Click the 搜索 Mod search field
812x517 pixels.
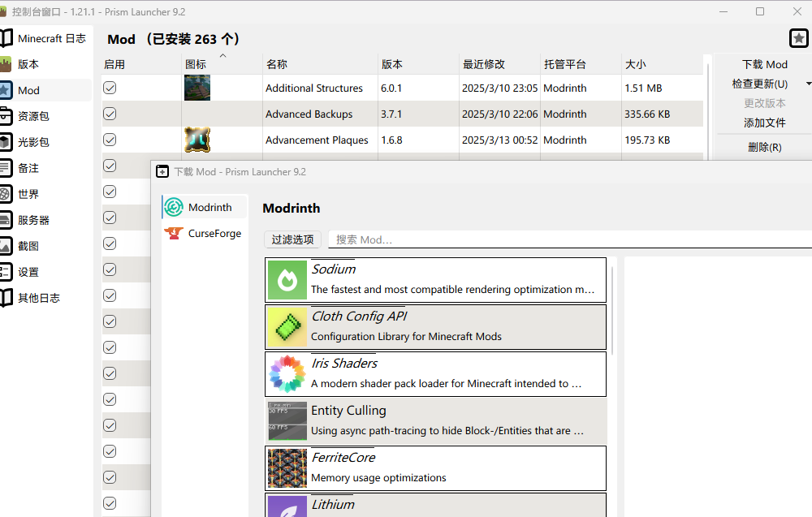coord(570,239)
